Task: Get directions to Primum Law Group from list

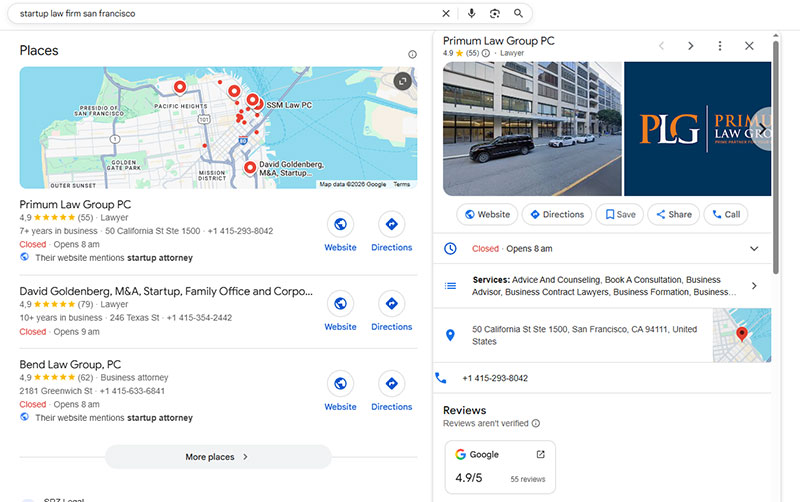Action: (x=391, y=224)
